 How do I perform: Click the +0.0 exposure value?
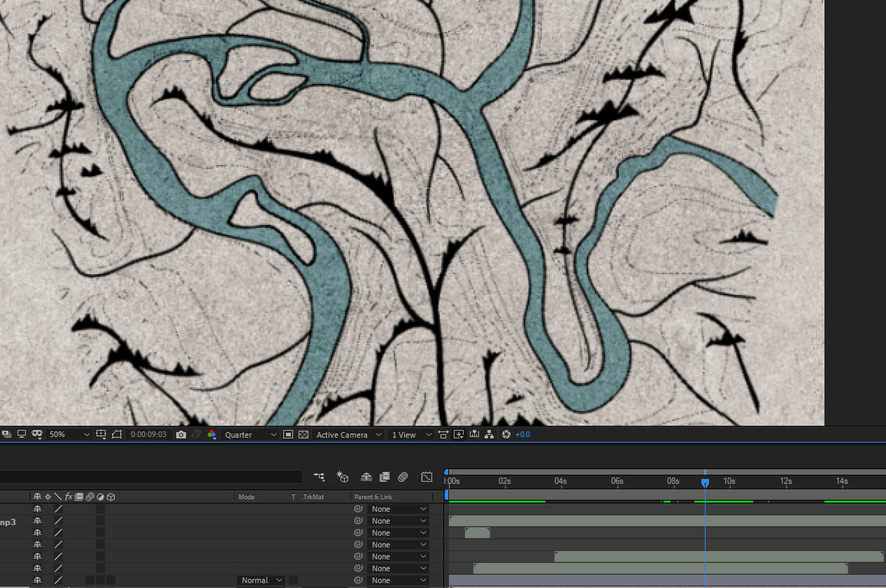pyautogui.click(x=523, y=434)
